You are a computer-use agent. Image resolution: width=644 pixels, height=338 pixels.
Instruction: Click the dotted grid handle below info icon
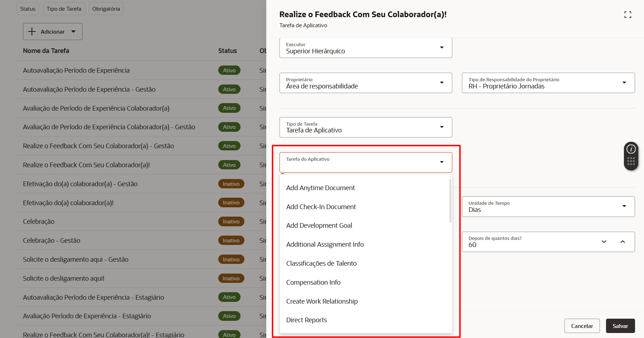631,161
